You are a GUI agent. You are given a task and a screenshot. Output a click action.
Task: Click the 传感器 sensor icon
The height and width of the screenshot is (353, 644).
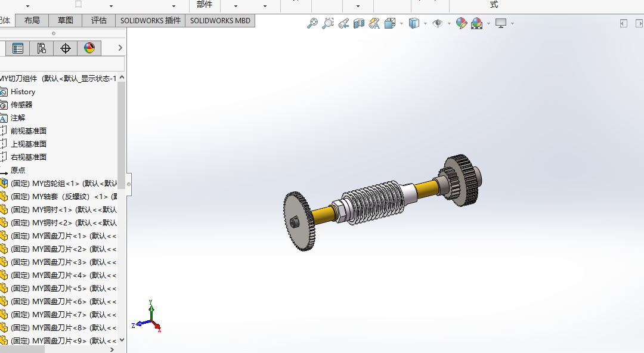(x=4, y=105)
